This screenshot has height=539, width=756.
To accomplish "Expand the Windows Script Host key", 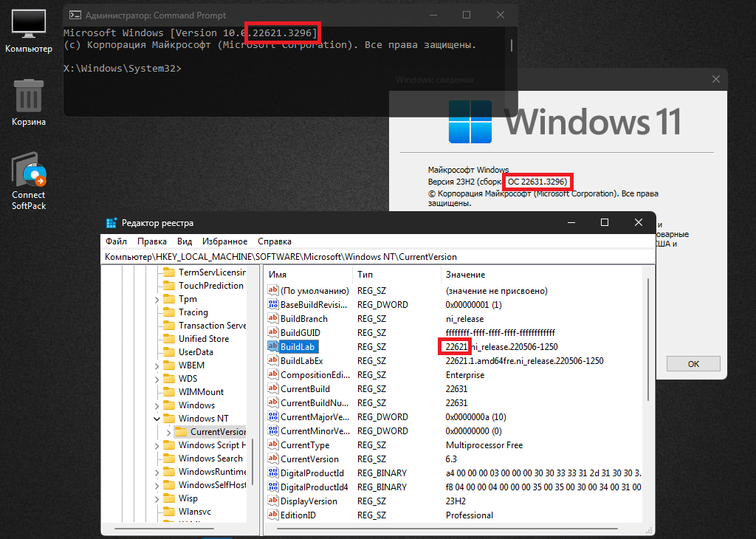I will tap(157, 445).
